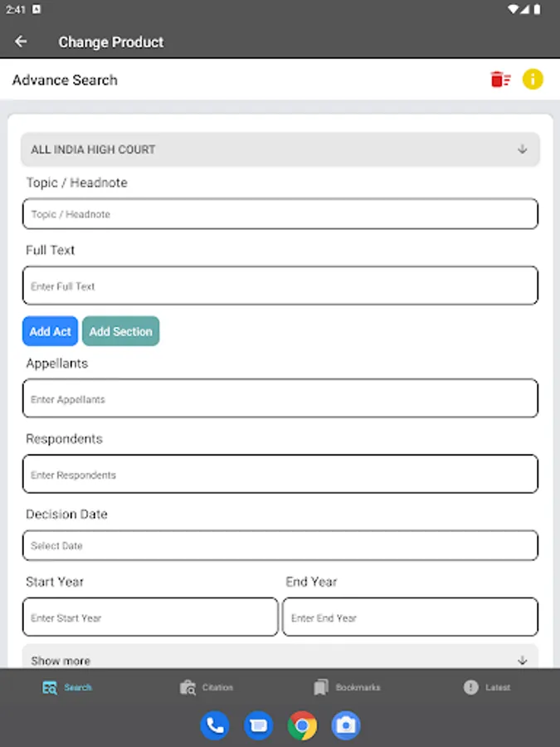Open help using the yellow info icon
The image size is (560, 747).
(533, 79)
